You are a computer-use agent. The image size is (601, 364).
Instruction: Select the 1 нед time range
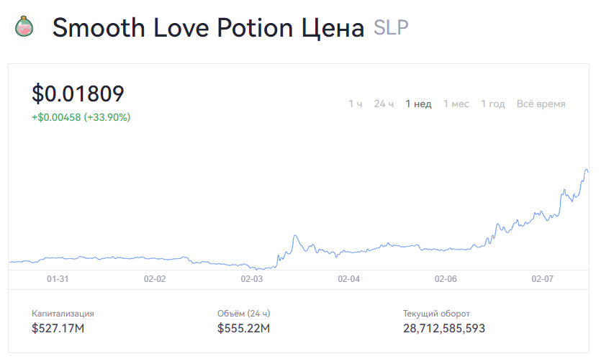(x=418, y=104)
